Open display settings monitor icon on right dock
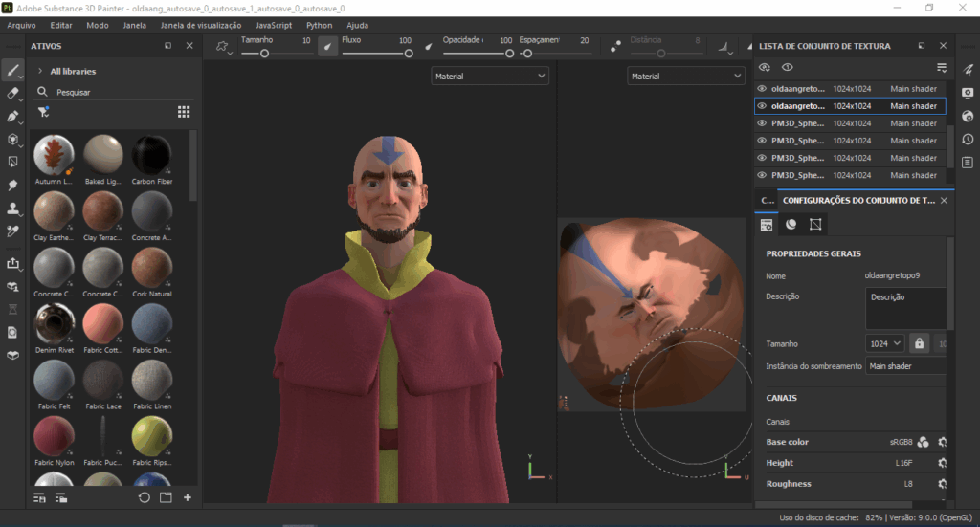 click(x=968, y=93)
